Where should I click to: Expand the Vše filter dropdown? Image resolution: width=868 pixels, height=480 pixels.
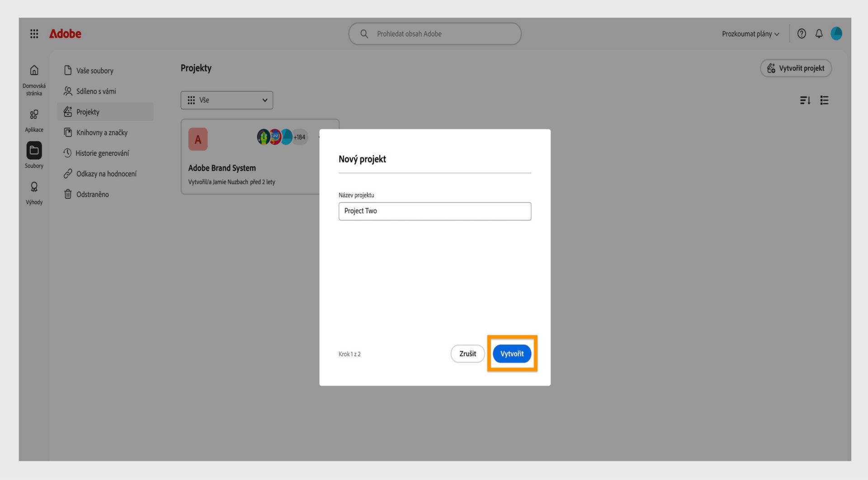(226, 100)
